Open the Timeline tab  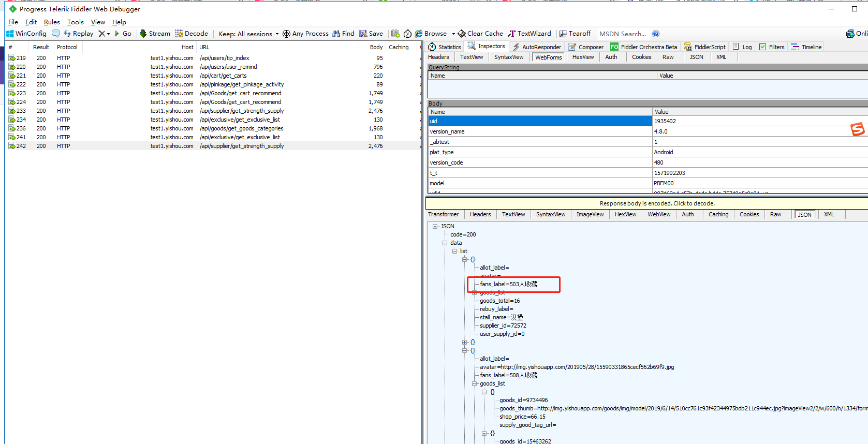point(806,47)
